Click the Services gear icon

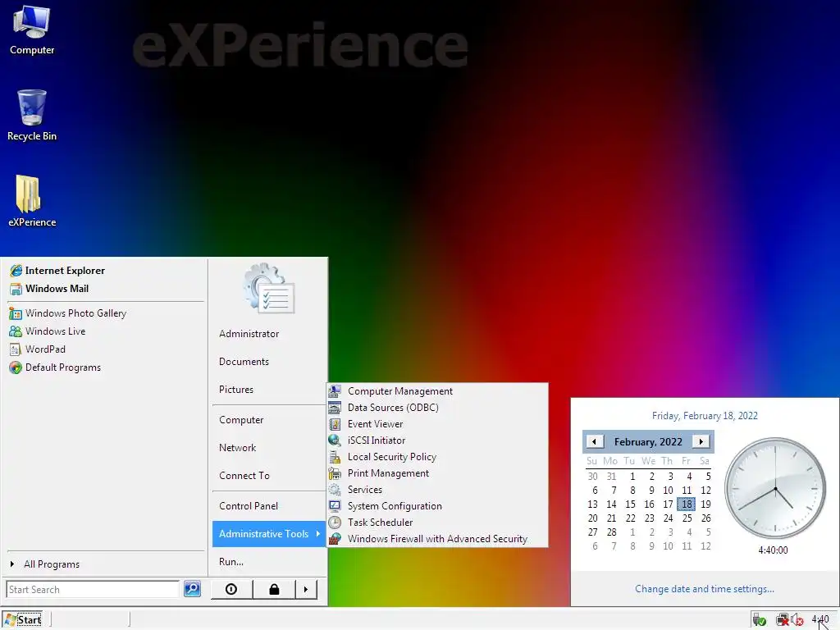tap(335, 490)
